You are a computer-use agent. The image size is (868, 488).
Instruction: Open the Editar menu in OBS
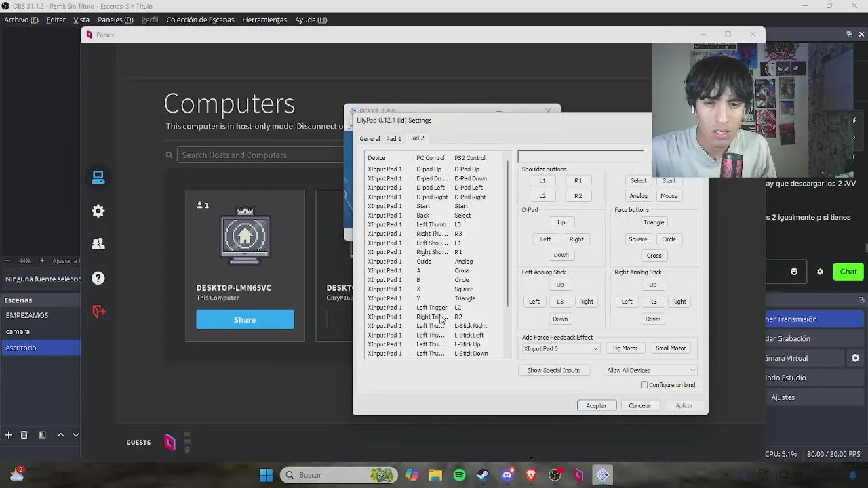pyautogui.click(x=56, y=20)
